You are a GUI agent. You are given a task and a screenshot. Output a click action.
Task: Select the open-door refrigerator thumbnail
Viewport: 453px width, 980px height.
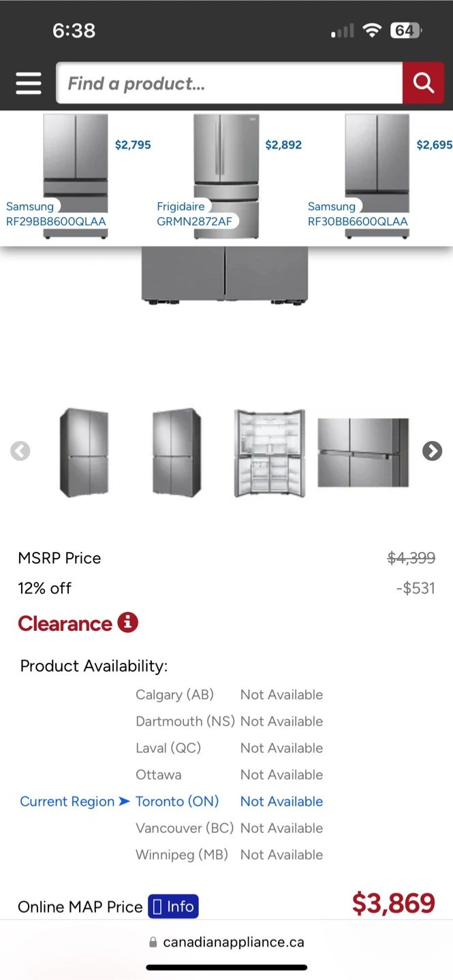(270, 453)
